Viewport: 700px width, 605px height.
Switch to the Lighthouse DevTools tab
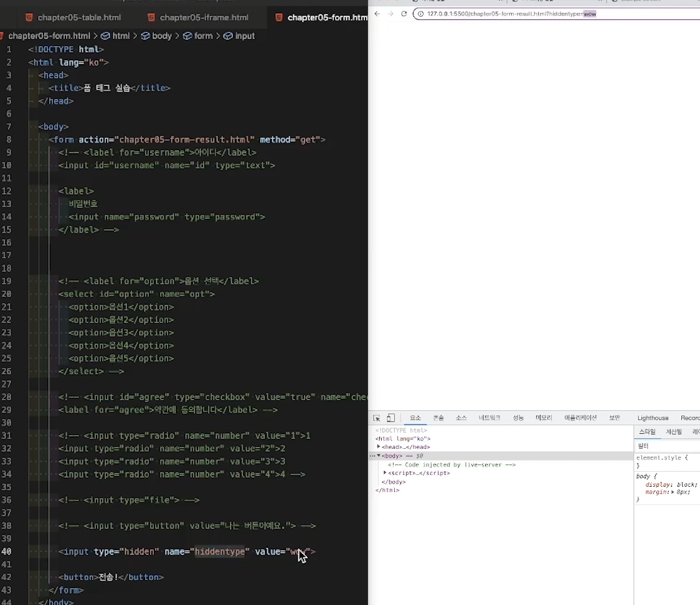coord(653,418)
